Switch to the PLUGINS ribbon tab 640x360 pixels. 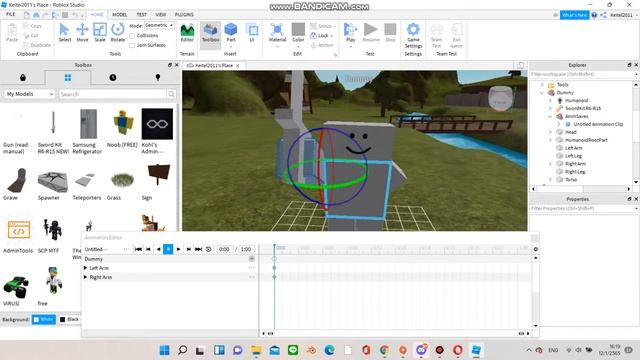click(184, 14)
